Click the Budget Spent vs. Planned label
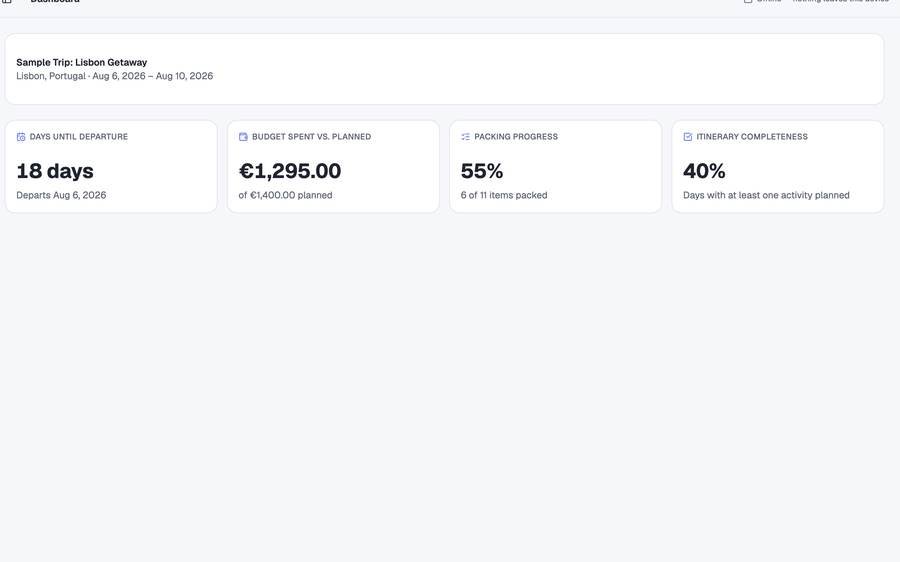This screenshot has width=900, height=562. pyautogui.click(x=311, y=137)
